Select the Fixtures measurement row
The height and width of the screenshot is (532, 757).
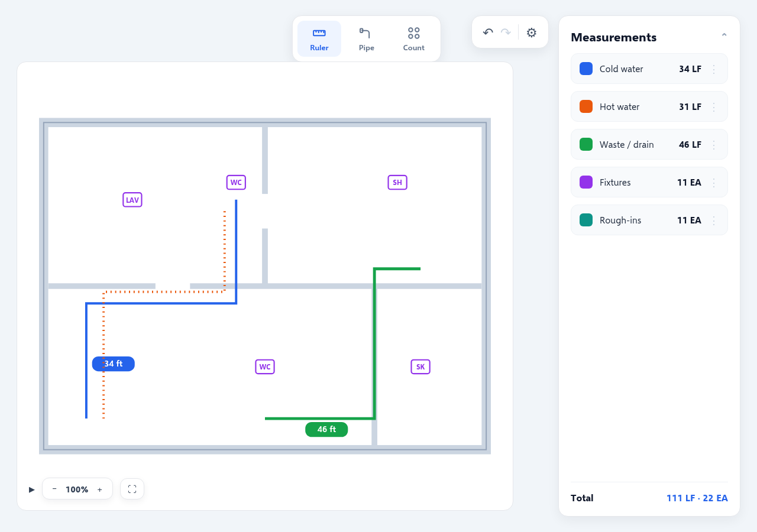pyautogui.click(x=649, y=182)
